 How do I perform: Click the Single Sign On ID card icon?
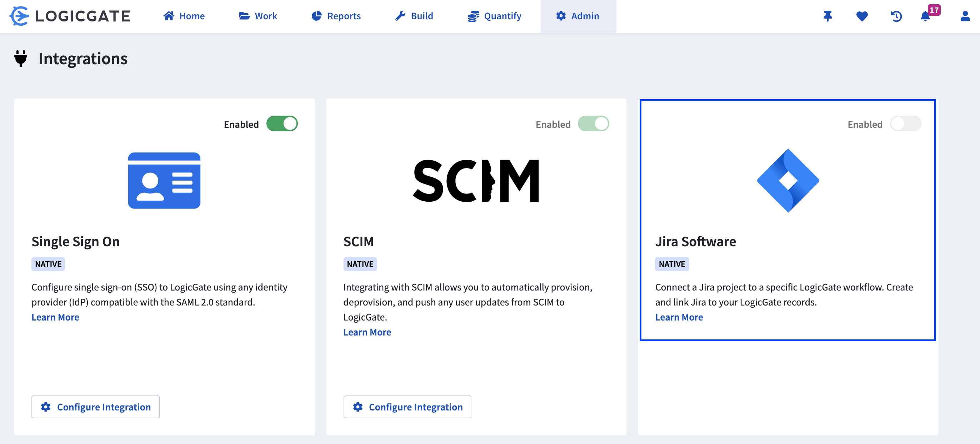click(x=164, y=181)
